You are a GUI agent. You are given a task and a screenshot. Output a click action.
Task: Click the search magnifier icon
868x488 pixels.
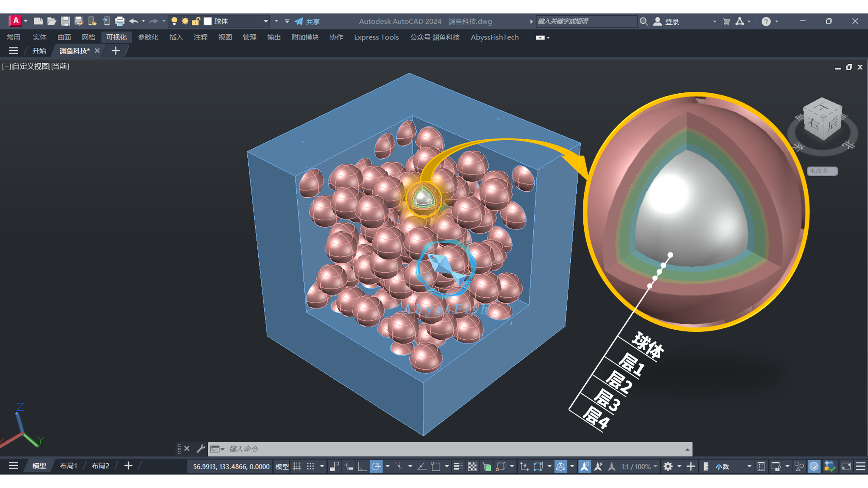point(644,21)
